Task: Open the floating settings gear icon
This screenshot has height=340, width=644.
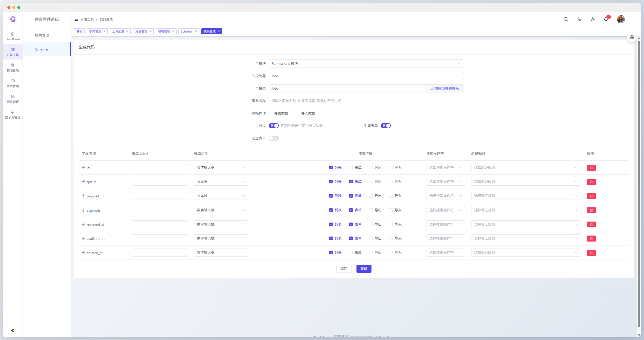Action: 632,37
